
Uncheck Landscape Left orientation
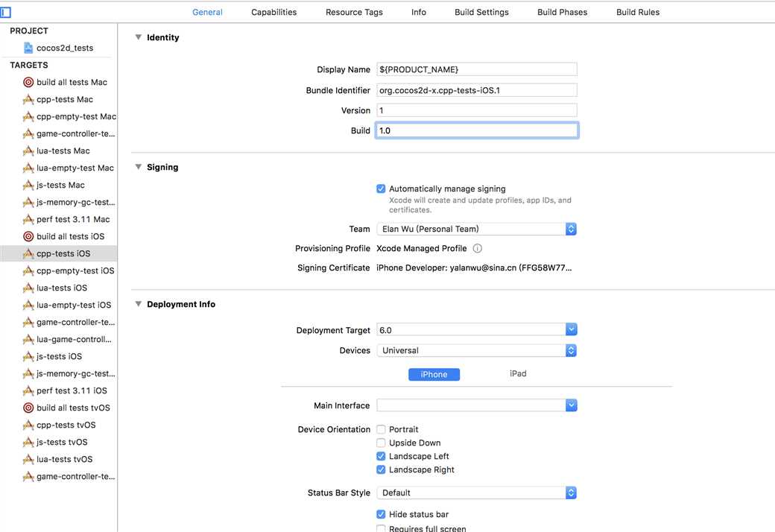point(381,456)
